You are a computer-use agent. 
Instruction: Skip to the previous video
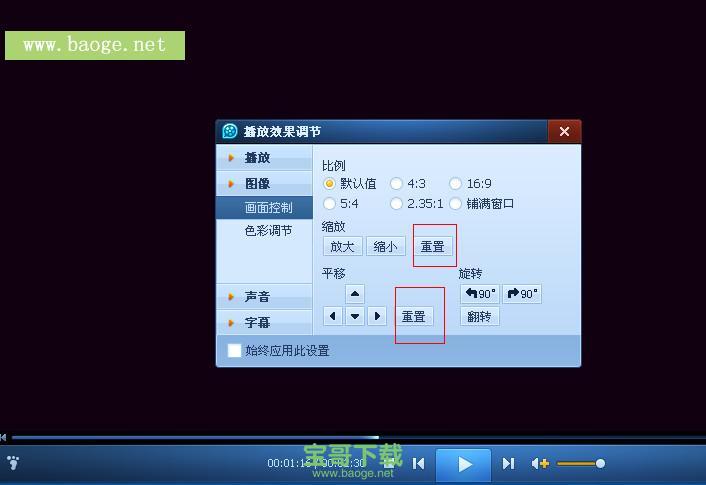(418, 463)
